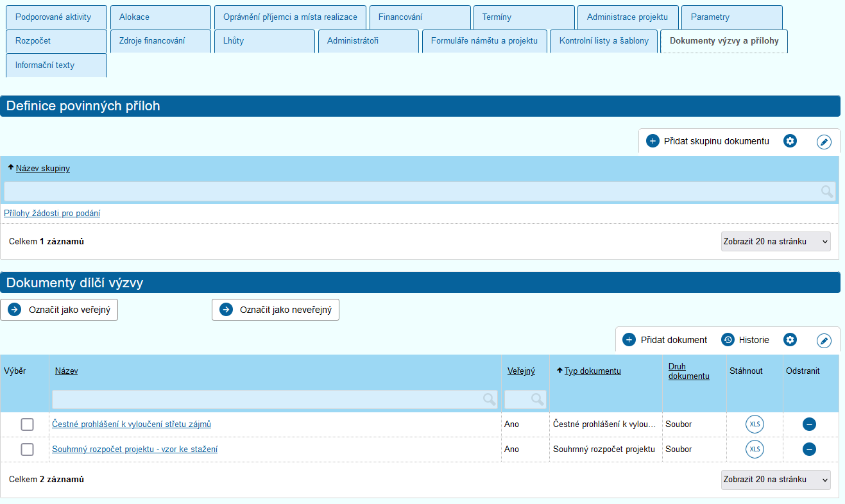Open the Kontrolní listy a šablony tab

coord(604,41)
